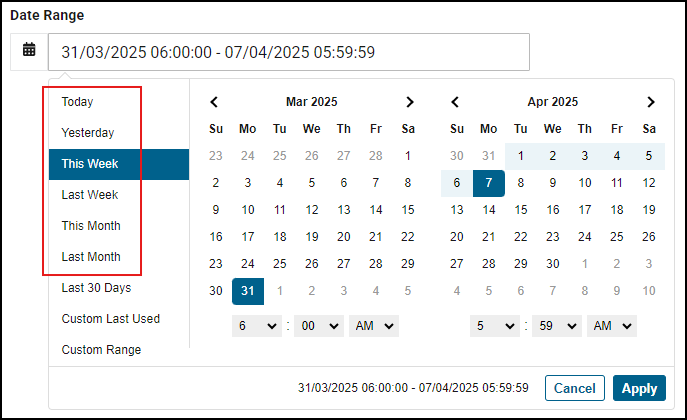The width and height of the screenshot is (687, 420).
Task: Select March 31 in the March calendar
Action: 247,291
